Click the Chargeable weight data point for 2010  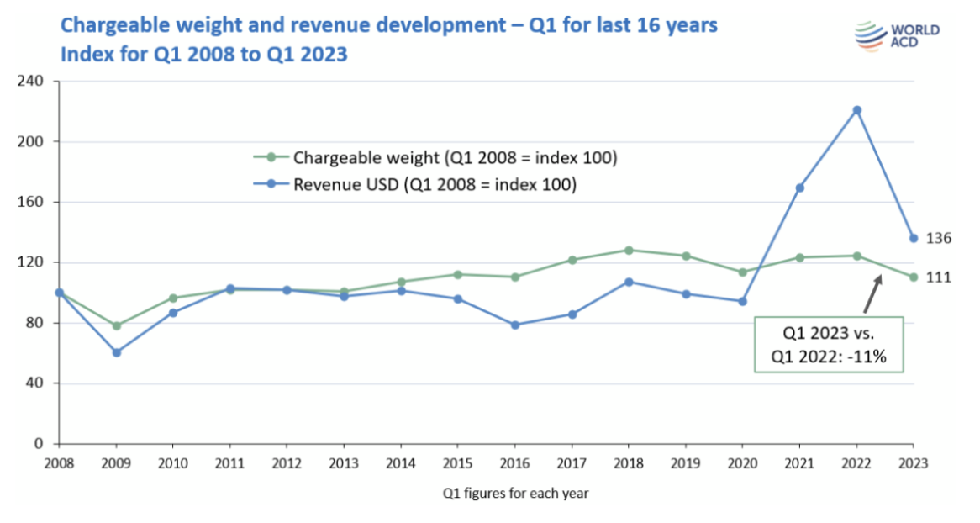(x=173, y=298)
